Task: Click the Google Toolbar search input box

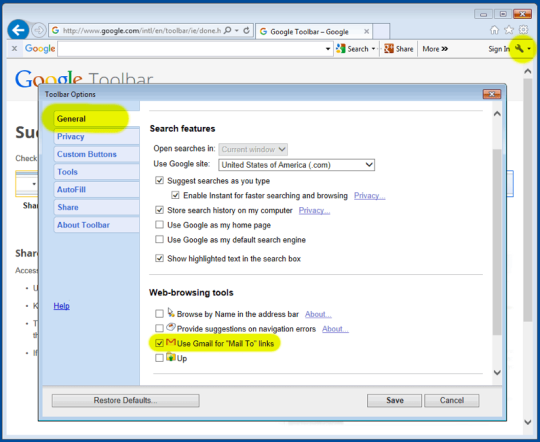Action: pyautogui.click(x=191, y=49)
